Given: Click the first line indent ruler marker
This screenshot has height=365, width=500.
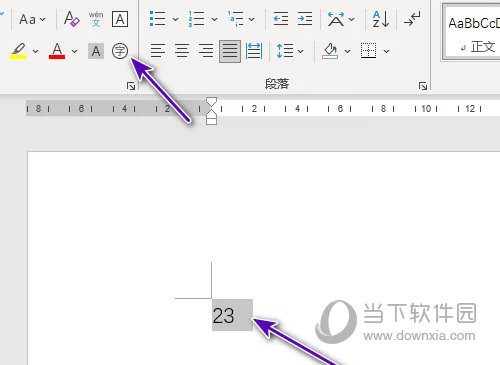Looking at the screenshot, I should point(212,101).
